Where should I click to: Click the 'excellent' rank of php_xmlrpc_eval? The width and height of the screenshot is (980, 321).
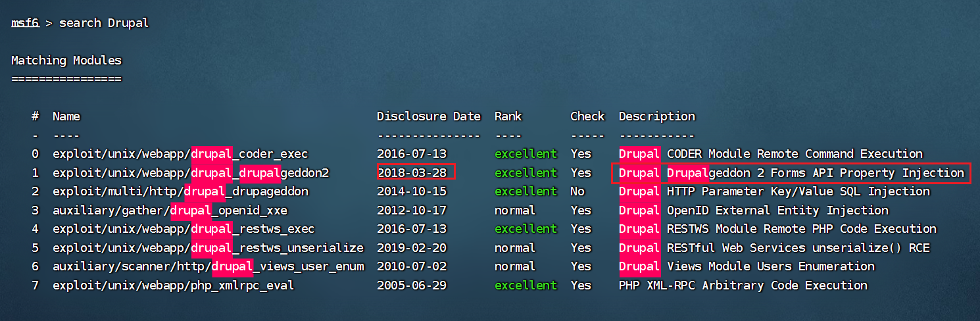click(x=526, y=285)
